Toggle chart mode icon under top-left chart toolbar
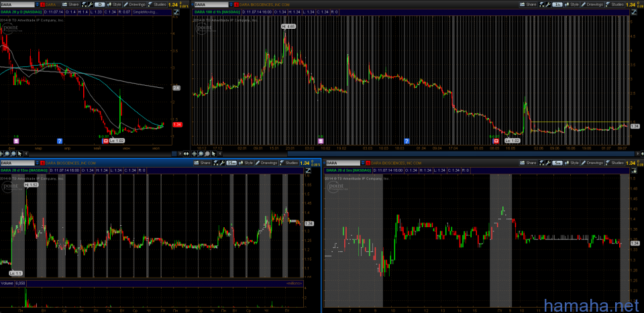 (176, 12)
